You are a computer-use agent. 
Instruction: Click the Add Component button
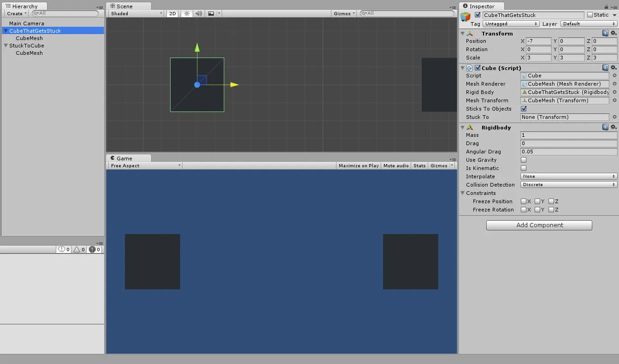[x=539, y=225]
